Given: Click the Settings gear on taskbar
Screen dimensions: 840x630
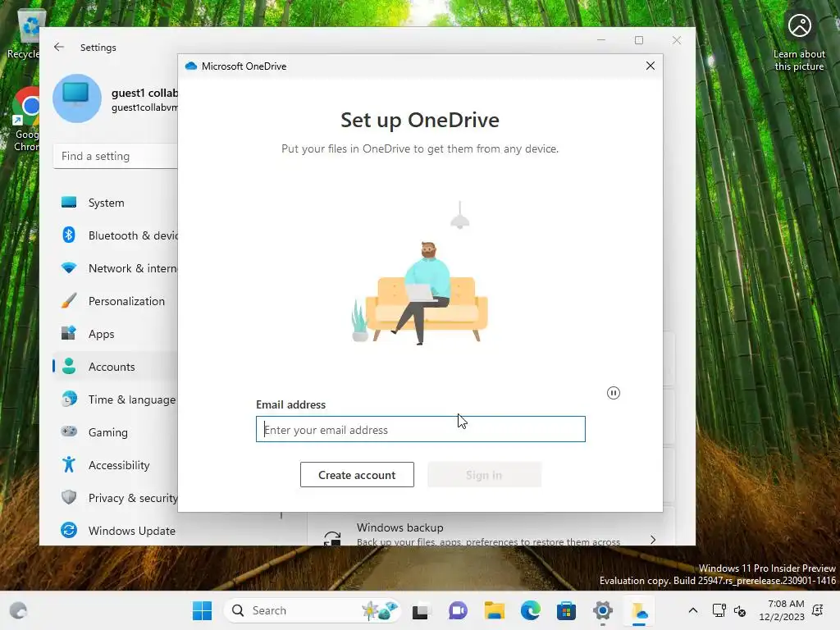Looking at the screenshot, I should click(x=603, y=610).
